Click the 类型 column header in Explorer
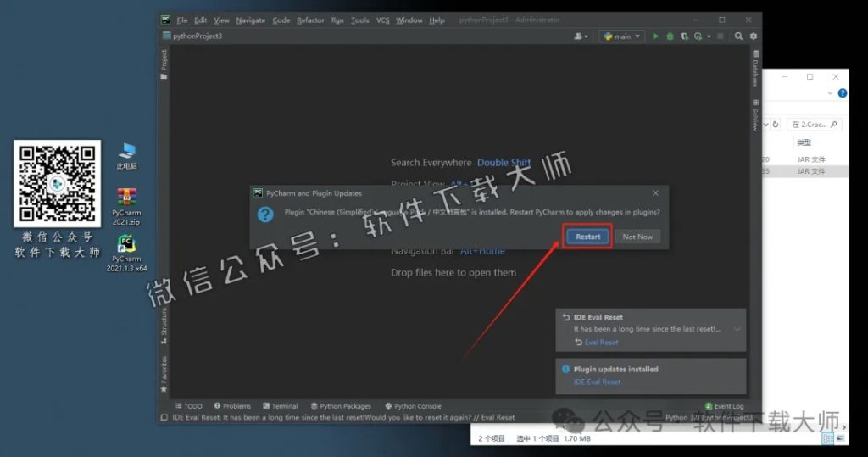The width and height of the screenshot is (868, 457). pyautogui.click(x=804, y=143)
